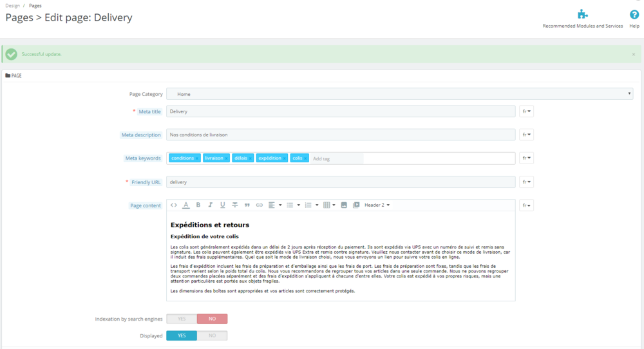Image resolution: width=644 pixels, height=349 pixels.
Task: Set Displayed to NO
Action: 212,335
